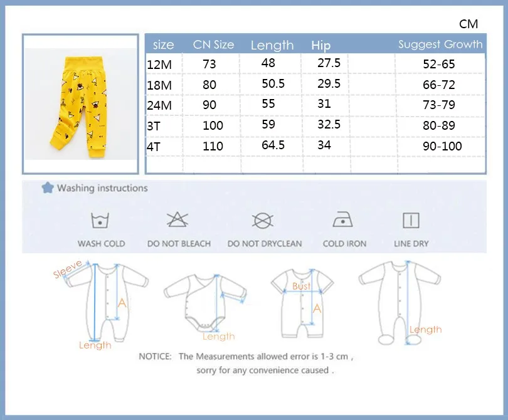The image size is (508, 420).
Task: Click the wrap bodysuit measurement diagram
Action: coord(205,303)
